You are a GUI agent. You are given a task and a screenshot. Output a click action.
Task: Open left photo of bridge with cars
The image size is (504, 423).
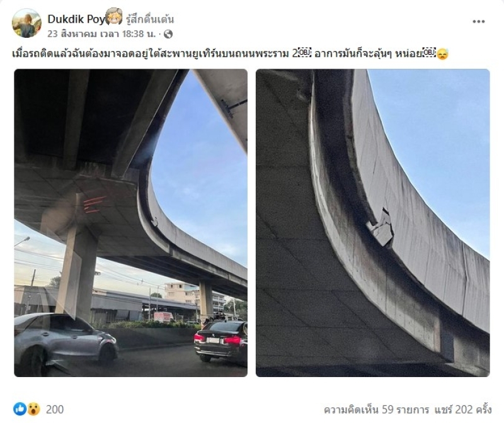point(131,223)
